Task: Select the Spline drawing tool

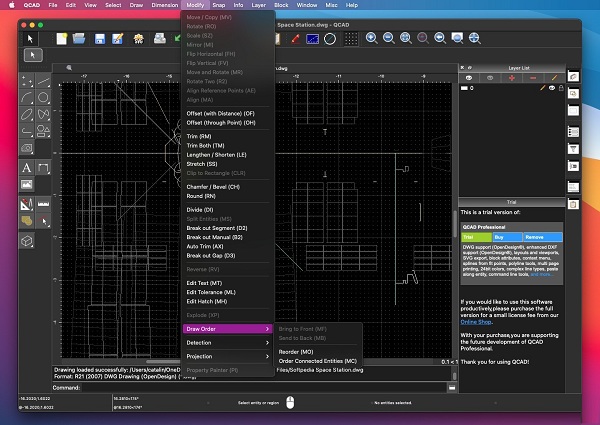Action: tap(43, 114)
